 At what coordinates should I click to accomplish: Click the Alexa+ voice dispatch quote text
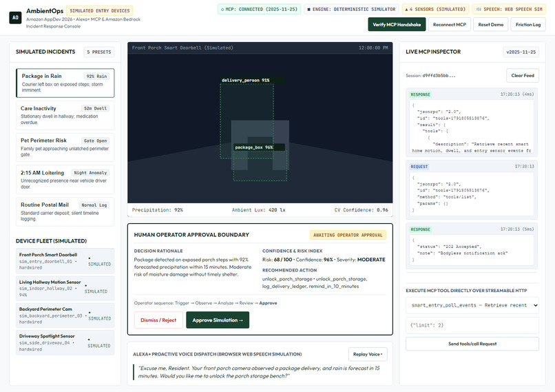pyautogui.click(x=259, y=372)
